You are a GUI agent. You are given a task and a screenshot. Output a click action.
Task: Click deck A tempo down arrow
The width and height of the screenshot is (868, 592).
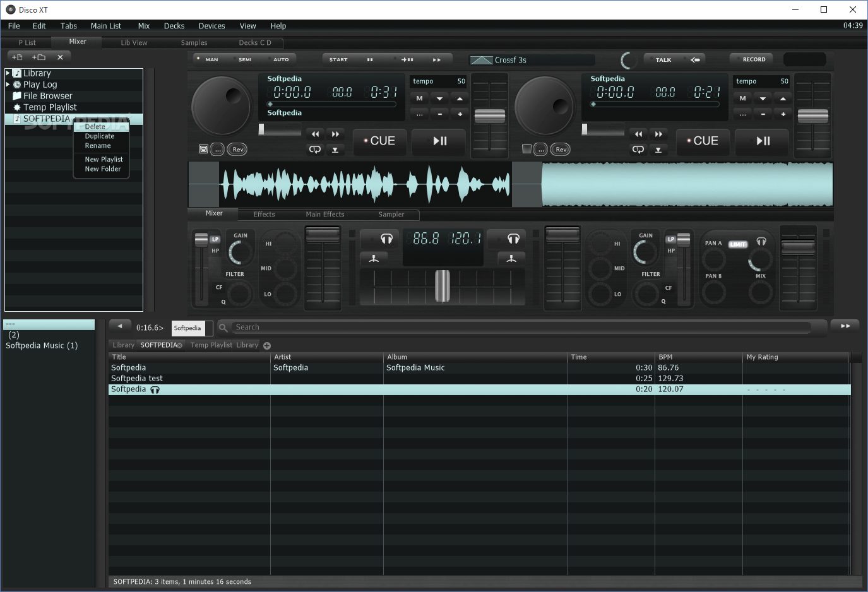pyautogui.click(x=439, y=98)
